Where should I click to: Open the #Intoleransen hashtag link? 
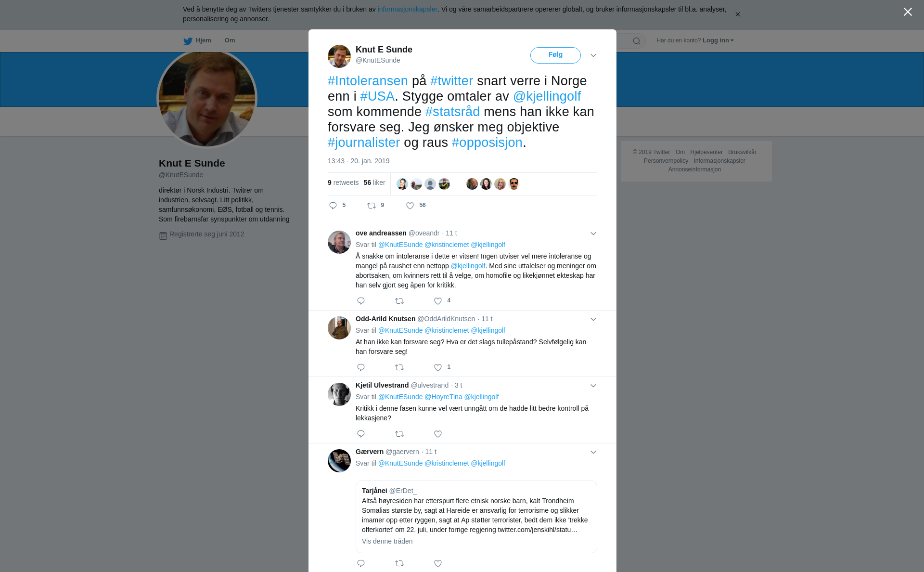368,81
